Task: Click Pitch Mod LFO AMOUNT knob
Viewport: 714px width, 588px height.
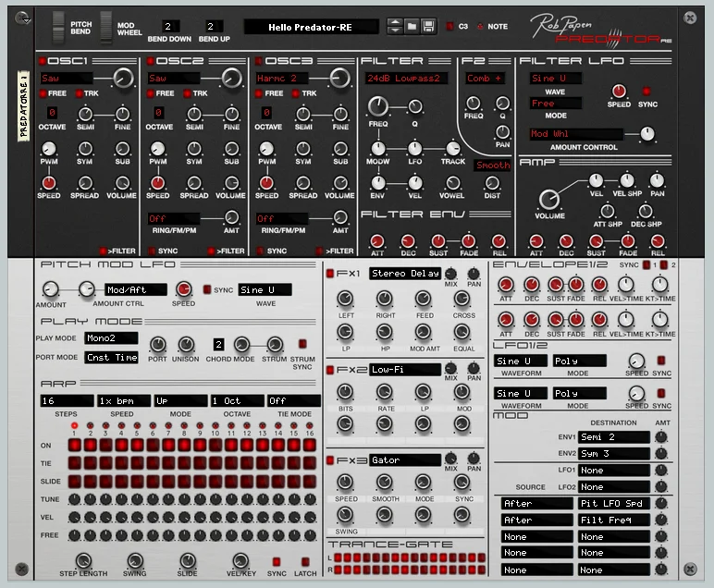Action: click(x=50, y=289)
